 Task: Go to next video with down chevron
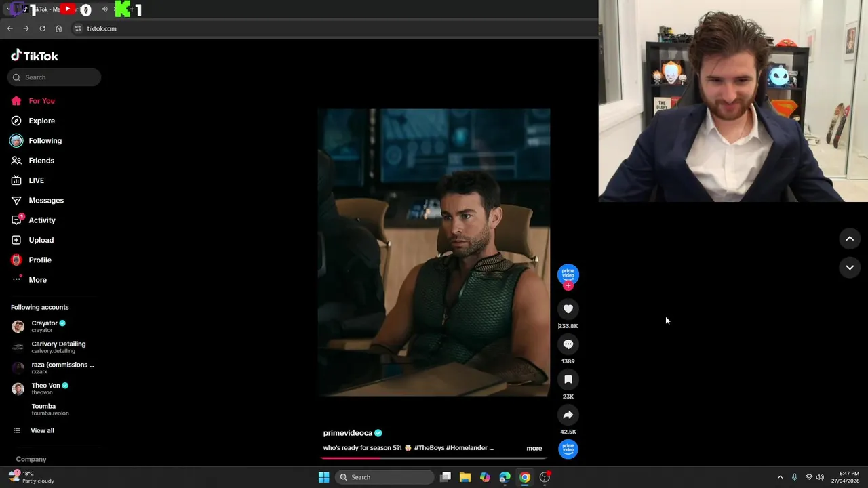click(x=850, y=268)
